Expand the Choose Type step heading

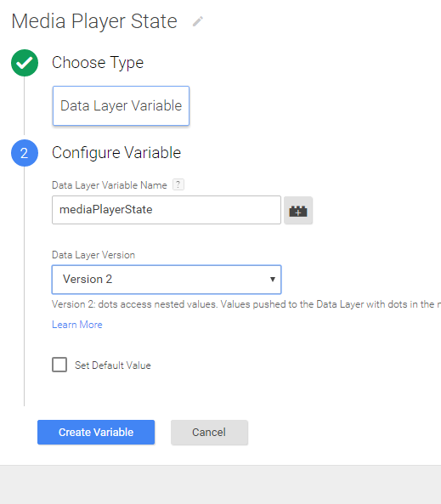coord(98,62)
